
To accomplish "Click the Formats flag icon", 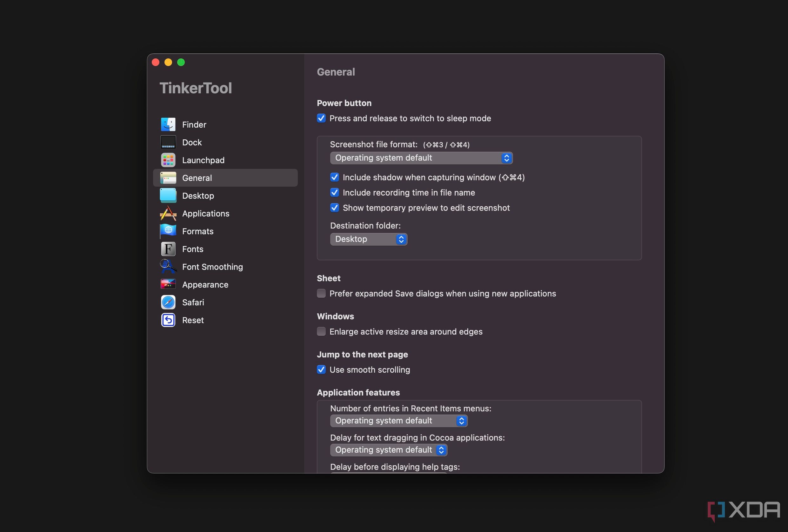I will (x=168, y=231).
